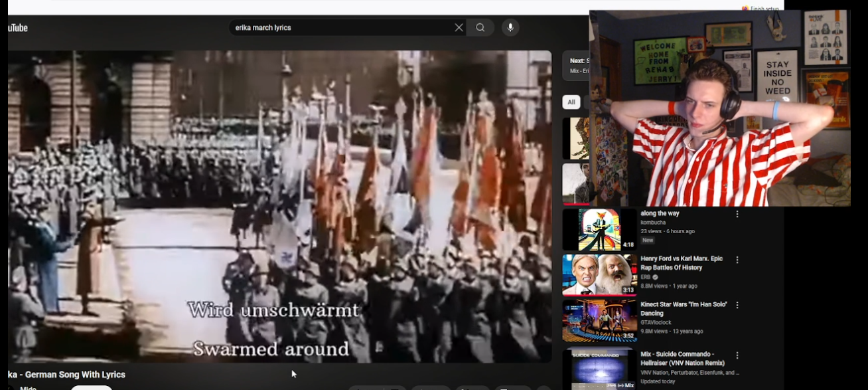Click the Kinect Star Wars "I'm Han Solo" title
868x390 pixels.
click(x=684, y=309)
